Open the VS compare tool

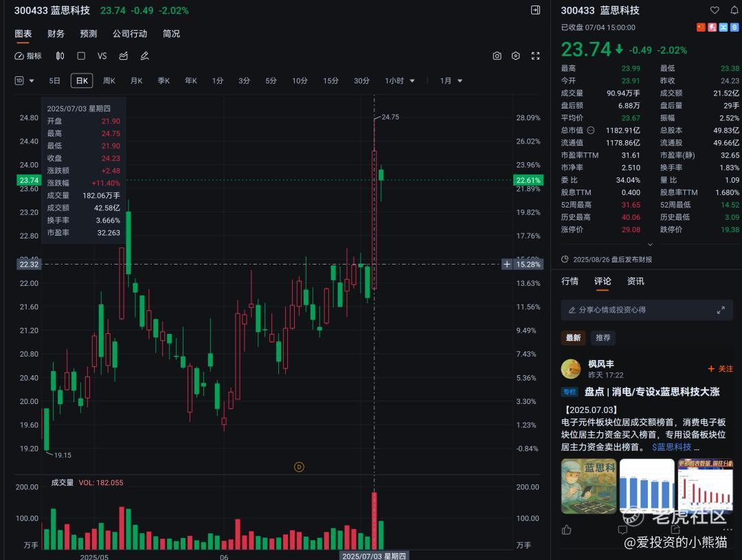click(x=102, y=56)
